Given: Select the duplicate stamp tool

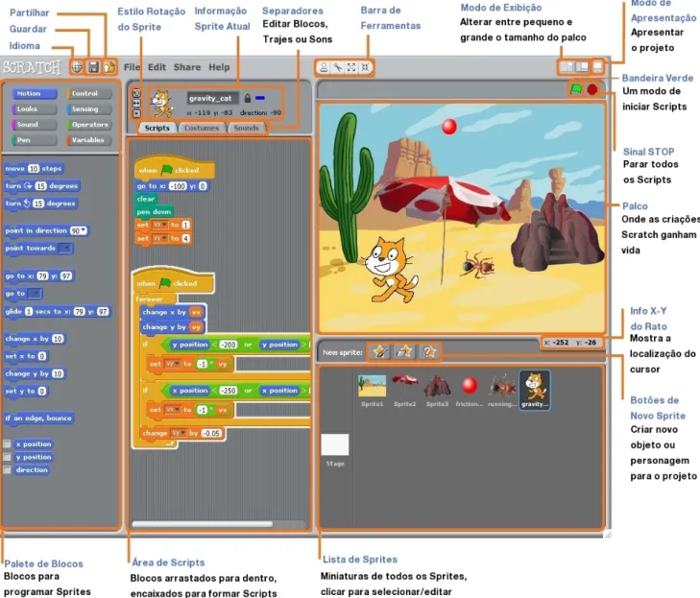Looking at the screenshot, I should 324,67.
